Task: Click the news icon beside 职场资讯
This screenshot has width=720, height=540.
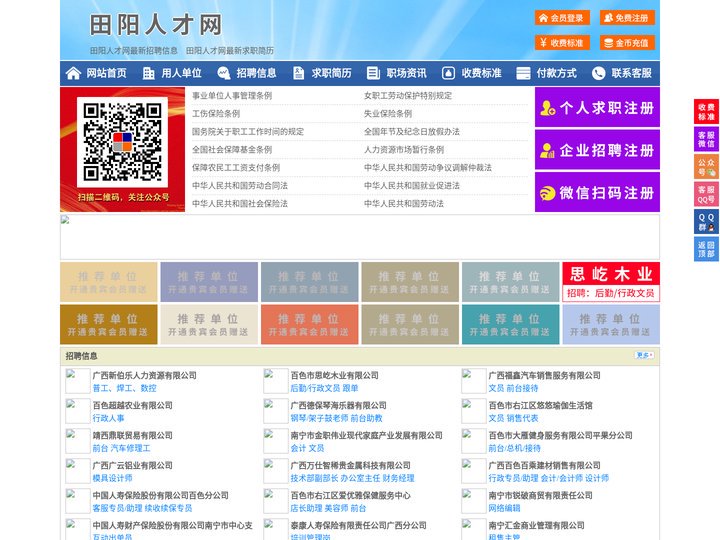Action: click(x=373, y=73)
